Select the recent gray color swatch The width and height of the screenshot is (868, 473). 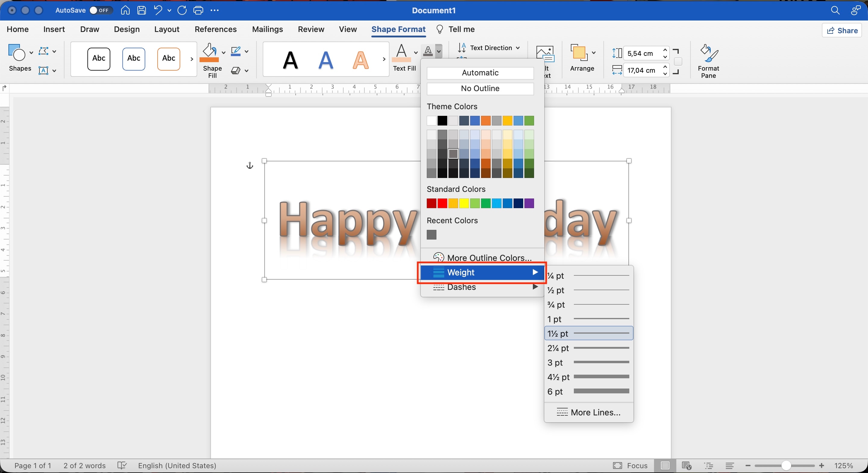[431, 234]
